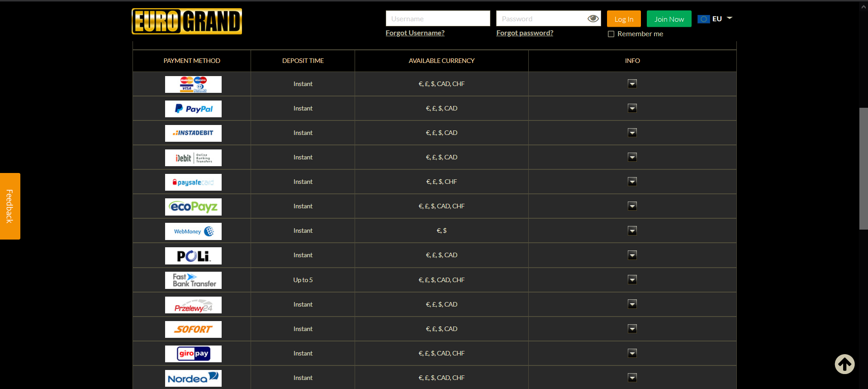This screenshot has height=389, width=868.
Task: Select the Instadebit payment logo
Action: click(193, 133)
